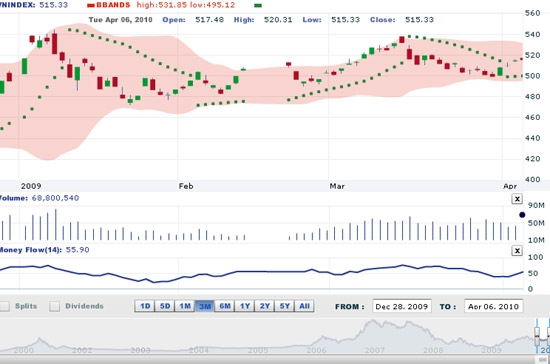Click the 2009 label on time axis
Image resolution: width=550 pixels, height=364 pixels.
pyautogui.click(x=31, y=186)
